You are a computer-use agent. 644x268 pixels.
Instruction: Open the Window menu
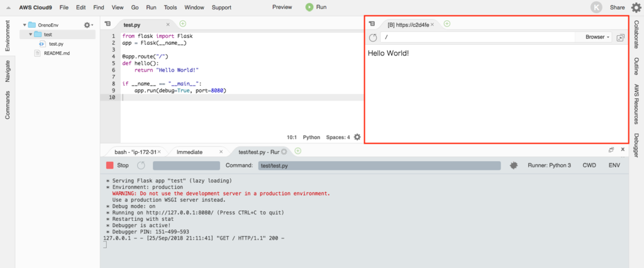click(x=194, y=8)
